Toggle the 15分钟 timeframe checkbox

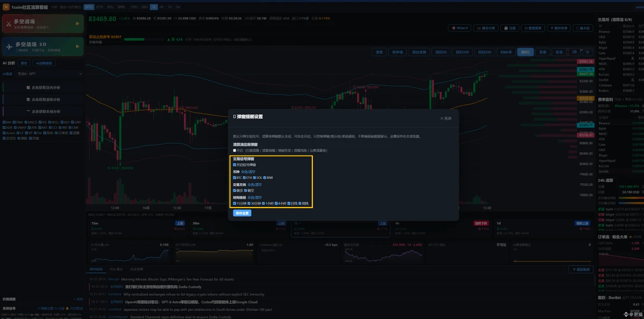pyautogui.click(x=235, y=203)
